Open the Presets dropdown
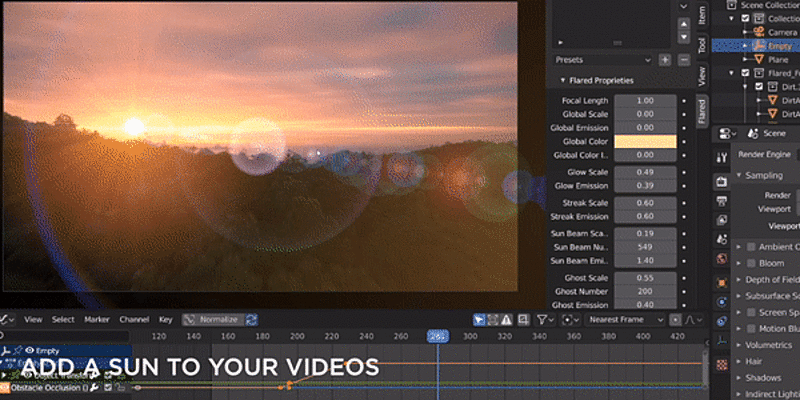Image resolution: width=800 pixels, height=400 pixels. (603, 60)
